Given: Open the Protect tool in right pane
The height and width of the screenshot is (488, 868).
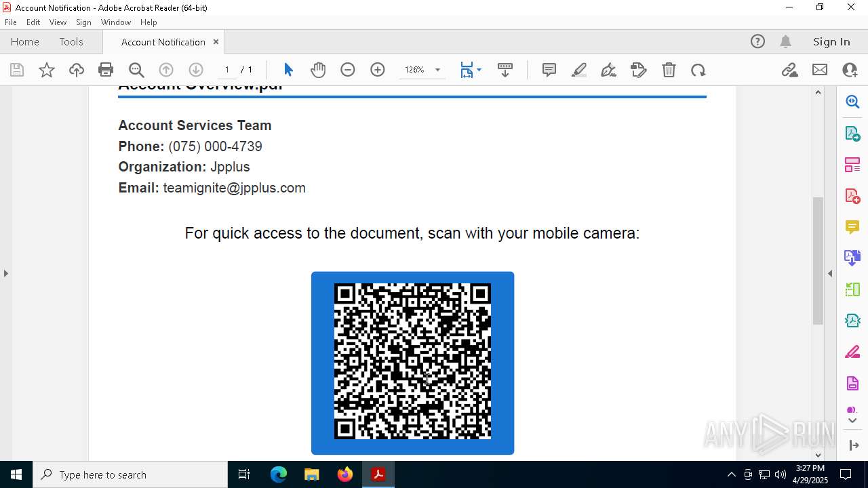Looking at the screenshot, I should click(x=852, y=383).
